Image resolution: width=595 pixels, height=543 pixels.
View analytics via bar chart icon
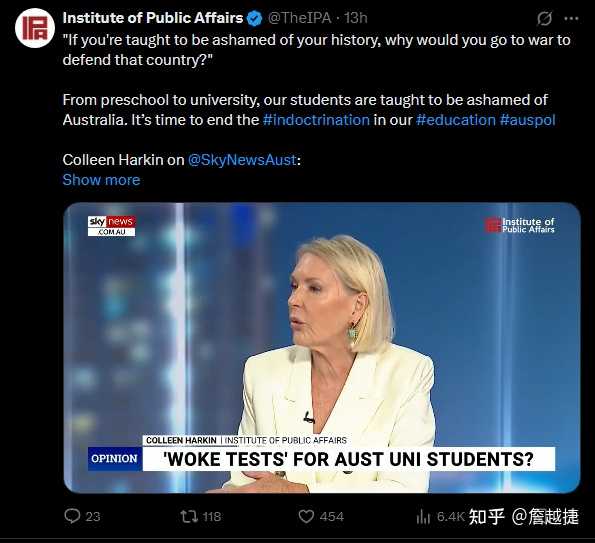point(423,516)
